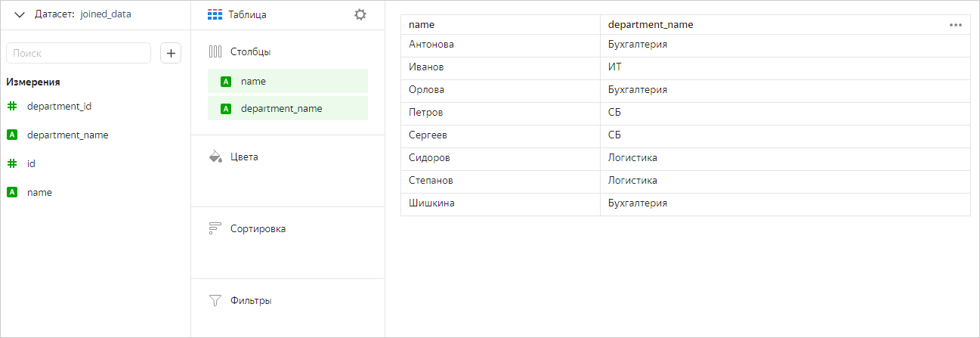Select department_name in the dimensions list
The image size is (980, 338).
[x=67, y=135]
